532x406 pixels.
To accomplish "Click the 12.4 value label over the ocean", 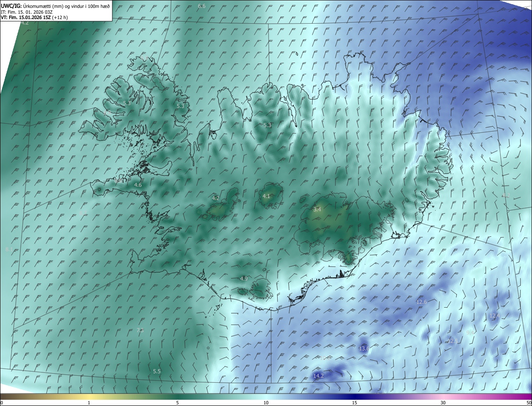I will pos(494,316).
